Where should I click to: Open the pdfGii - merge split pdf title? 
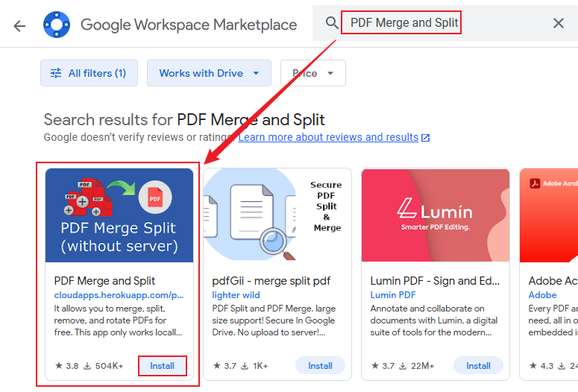[271, 281]
